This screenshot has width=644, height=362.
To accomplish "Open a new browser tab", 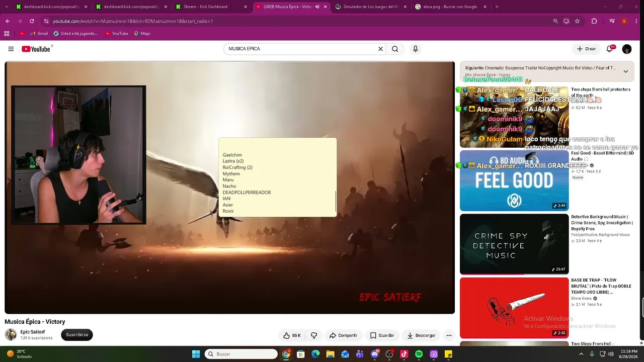I will [x=497, y=7].
